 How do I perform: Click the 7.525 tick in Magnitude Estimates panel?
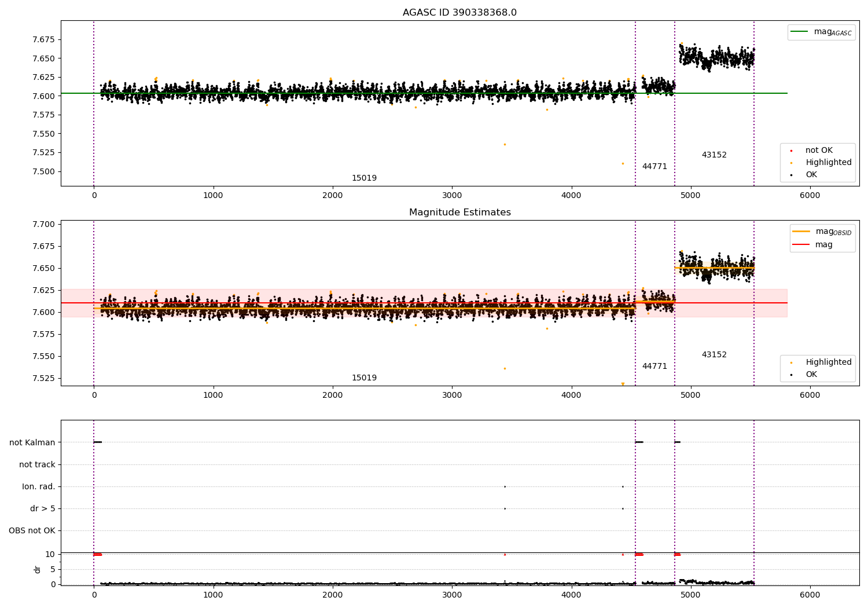[x=43, y=379]
